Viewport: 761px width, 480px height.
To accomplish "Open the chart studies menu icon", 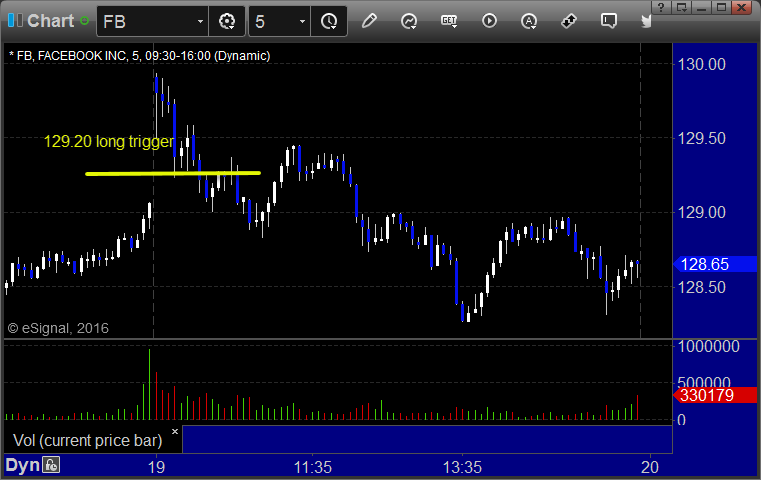I will tap(409, 21).
